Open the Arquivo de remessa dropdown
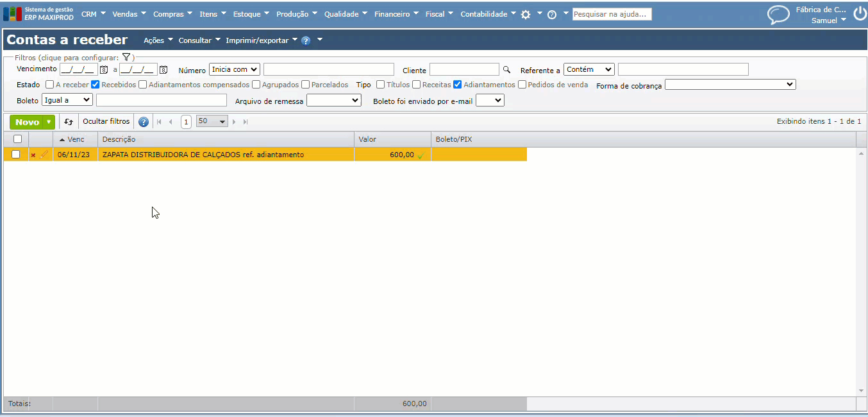 click(x=334, y=100)
